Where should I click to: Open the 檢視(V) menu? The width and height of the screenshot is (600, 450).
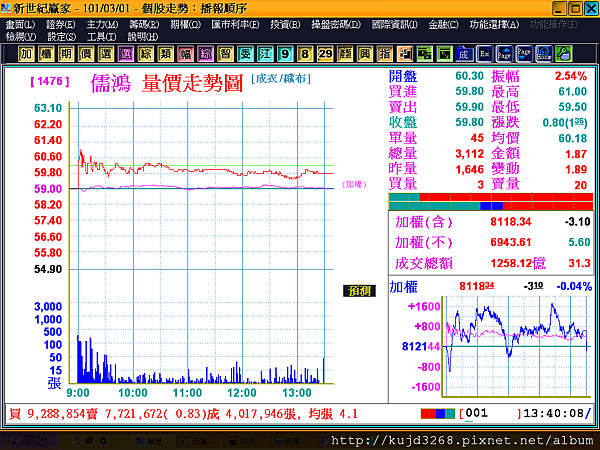[21, 37]
